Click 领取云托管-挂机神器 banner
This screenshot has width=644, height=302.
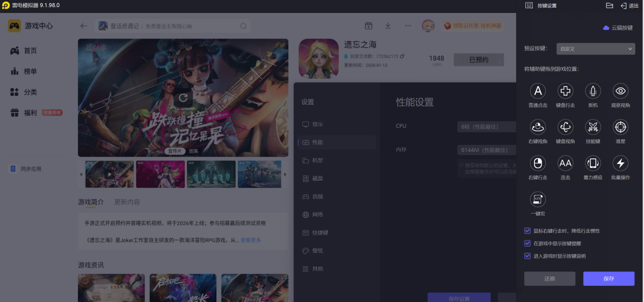tap(472, 26)
